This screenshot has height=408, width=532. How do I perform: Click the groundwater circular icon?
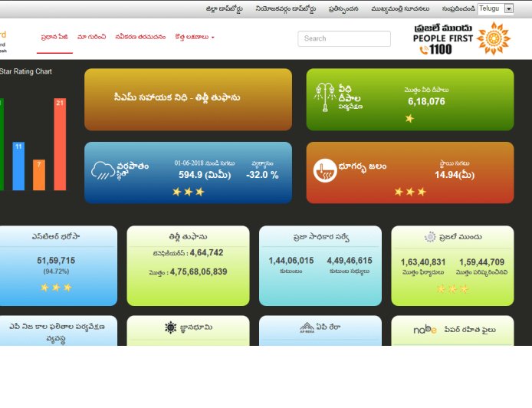click(x=326, y=169)
